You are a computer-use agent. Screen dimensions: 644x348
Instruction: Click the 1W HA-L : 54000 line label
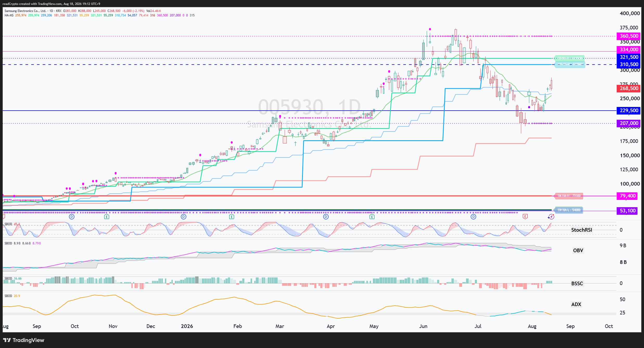569,210
